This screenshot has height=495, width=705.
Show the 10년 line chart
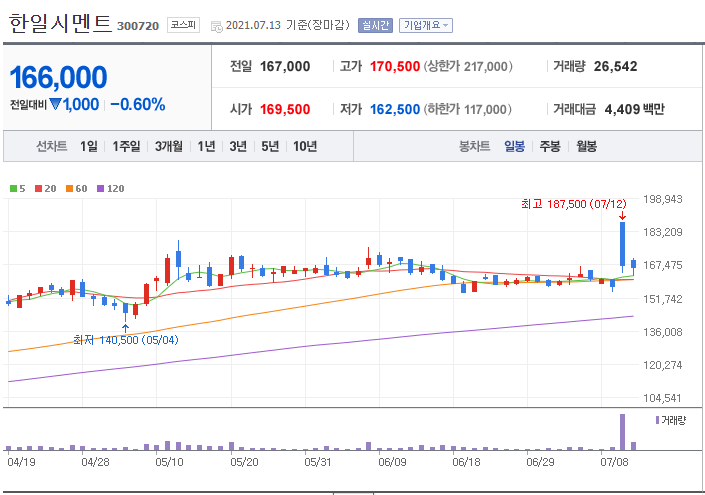tap(305, 146)
